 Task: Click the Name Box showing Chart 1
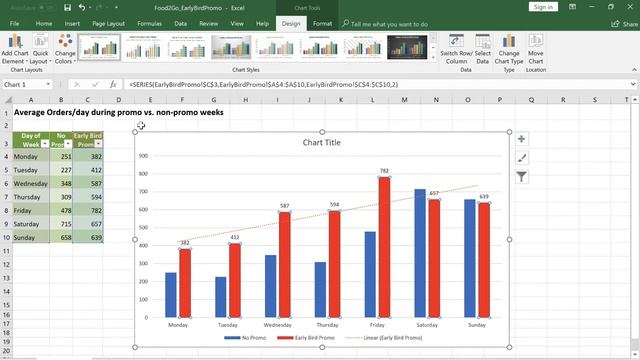click(x=23, y=84)
